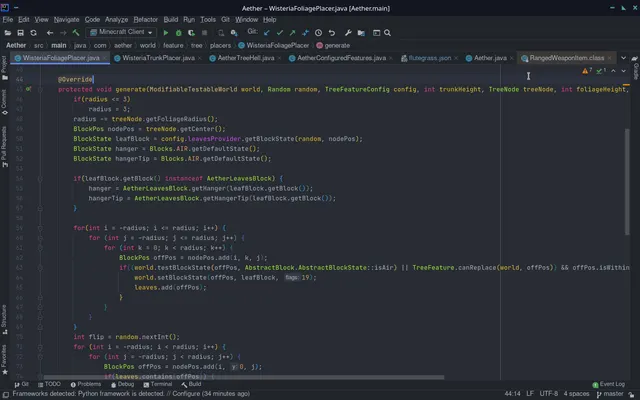
Task: Open the Build tool window
Action: (191, 384)
